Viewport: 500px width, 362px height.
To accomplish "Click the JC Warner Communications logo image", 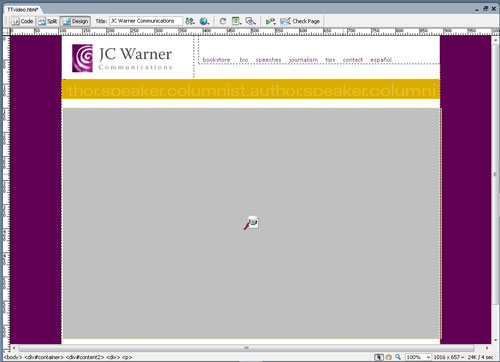I will pyautogui.click(x=122, y=58).
